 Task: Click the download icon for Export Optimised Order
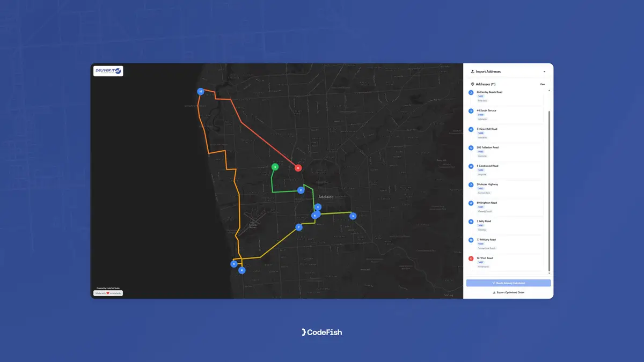[x=494, y=293]
